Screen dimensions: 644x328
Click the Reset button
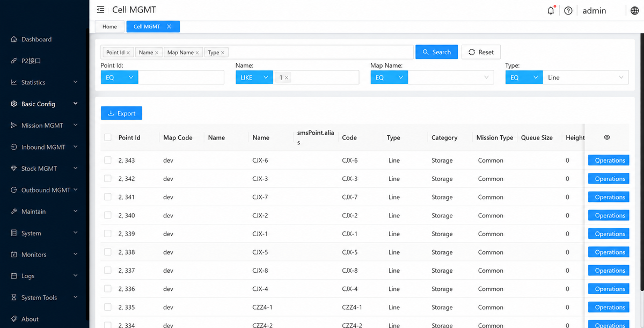481,52
